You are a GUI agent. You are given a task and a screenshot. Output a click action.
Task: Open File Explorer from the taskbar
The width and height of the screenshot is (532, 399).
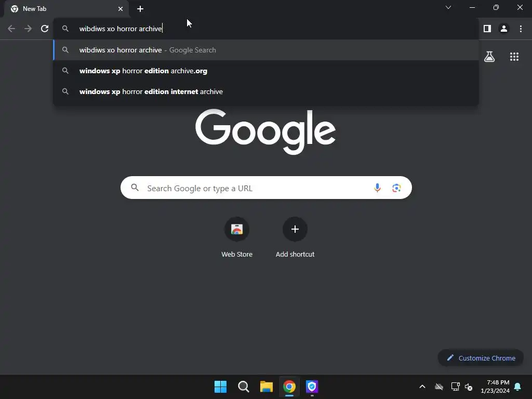267,387
